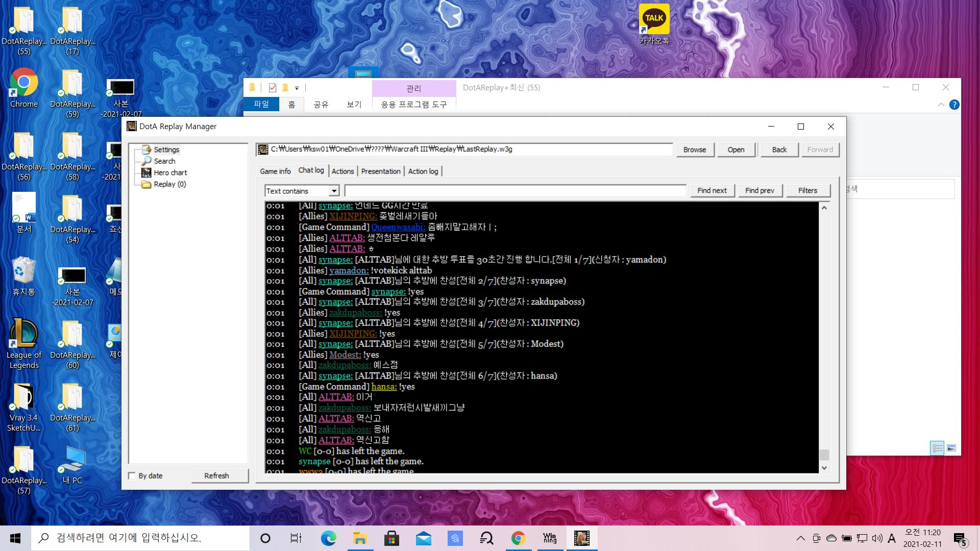Expand the Explorer ribbon chevron
Image resolution: width=980 pixels, height=551 pixels.
point(941,105)
